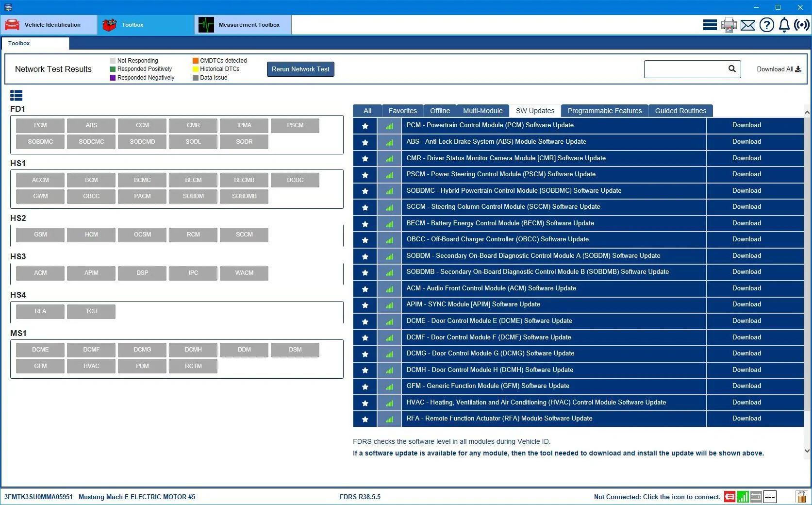Toggle the module list view icon

(16, 95)
